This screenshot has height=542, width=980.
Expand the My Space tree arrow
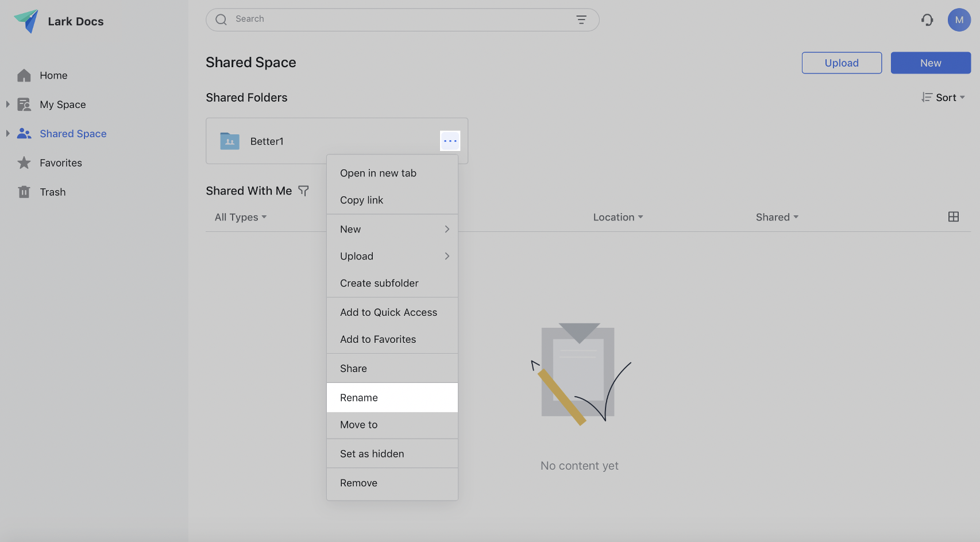(x=7, y=104)
